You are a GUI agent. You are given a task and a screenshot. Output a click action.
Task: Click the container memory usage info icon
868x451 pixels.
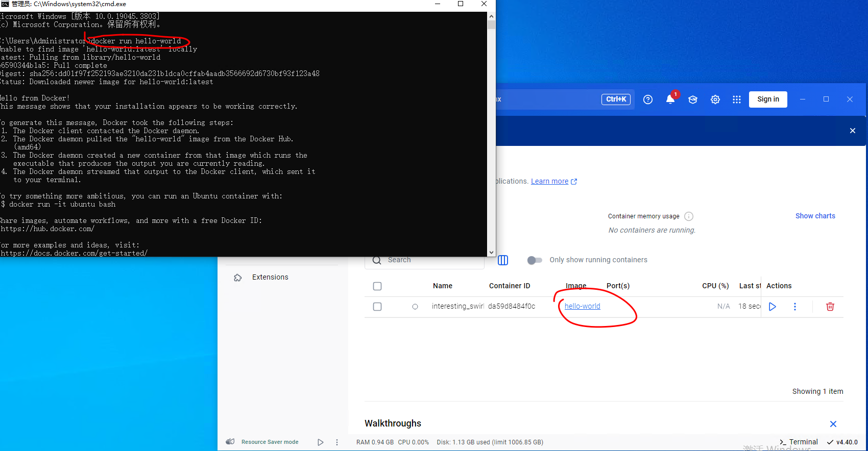coord(689,216)
